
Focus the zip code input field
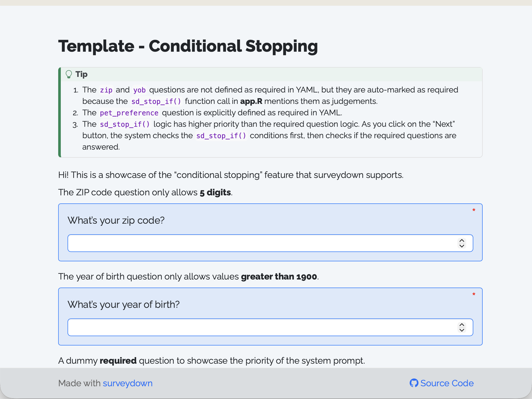point(270,243)
